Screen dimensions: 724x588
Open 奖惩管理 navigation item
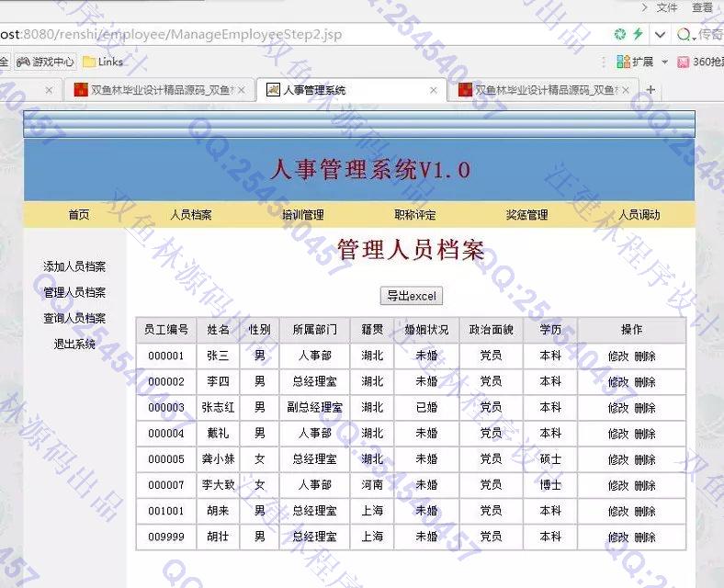526,215
